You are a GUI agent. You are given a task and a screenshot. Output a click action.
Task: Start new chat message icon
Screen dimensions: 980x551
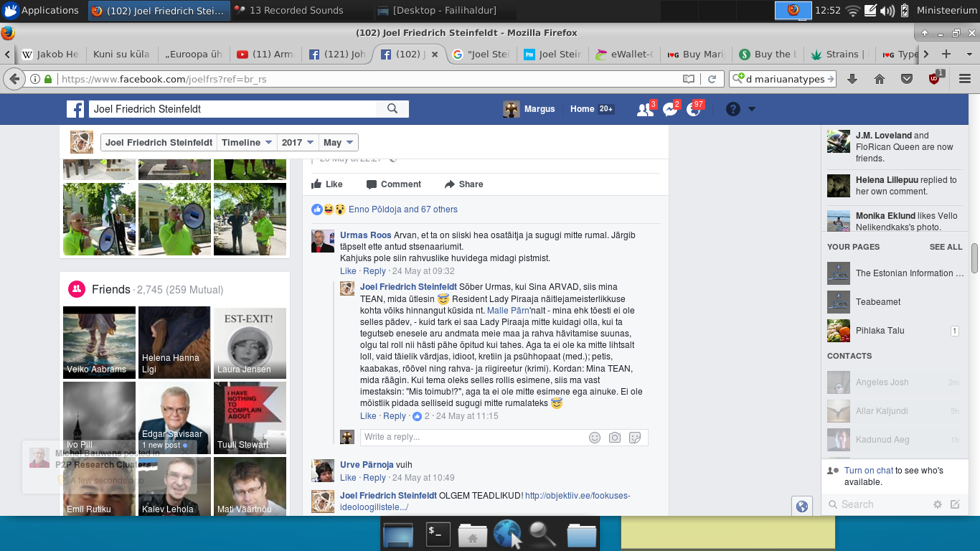click(955, 504)
